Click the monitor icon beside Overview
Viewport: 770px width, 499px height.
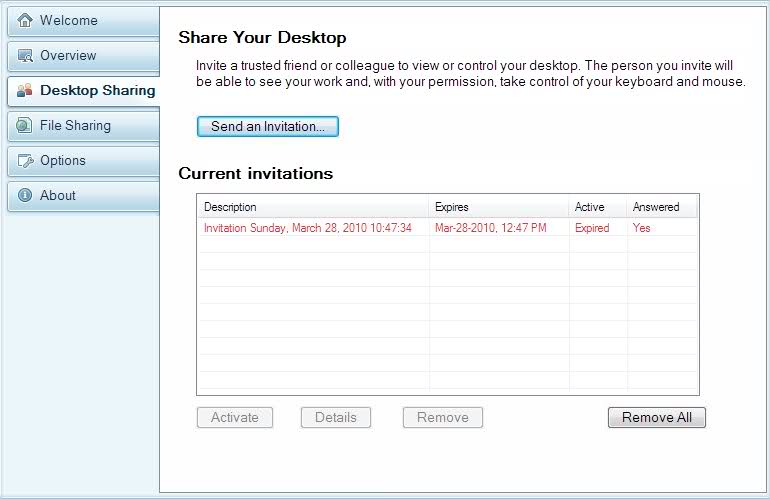pyautogui.click(x=25, y=55)
